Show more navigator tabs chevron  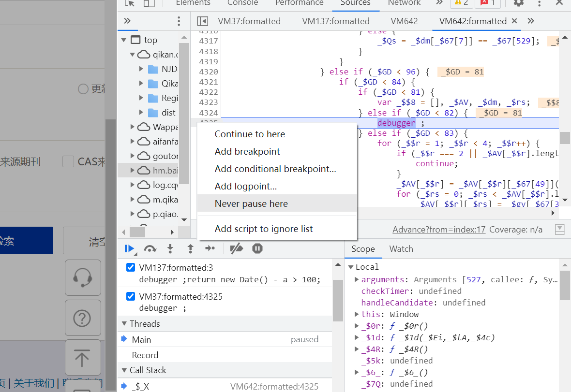(x=127, y=21)
